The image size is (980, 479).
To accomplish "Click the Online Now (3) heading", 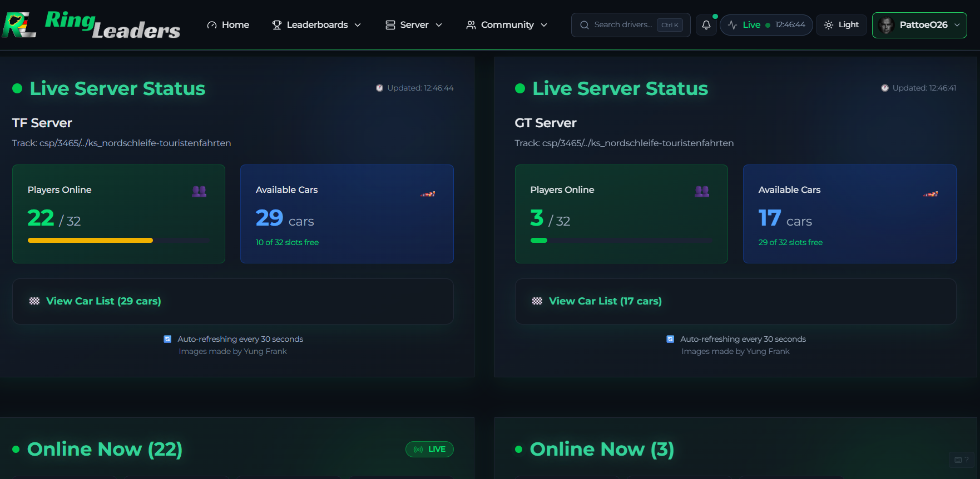I will [602, 449].
